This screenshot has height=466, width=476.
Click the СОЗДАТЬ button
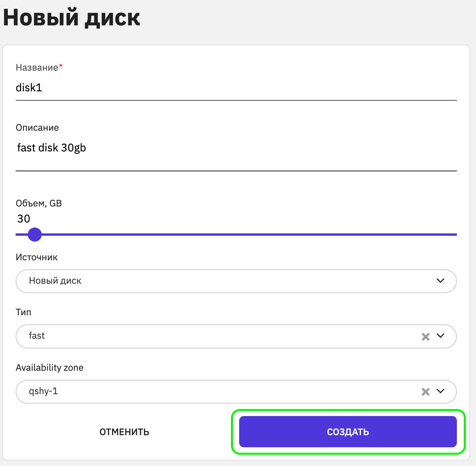pos(348,432)
